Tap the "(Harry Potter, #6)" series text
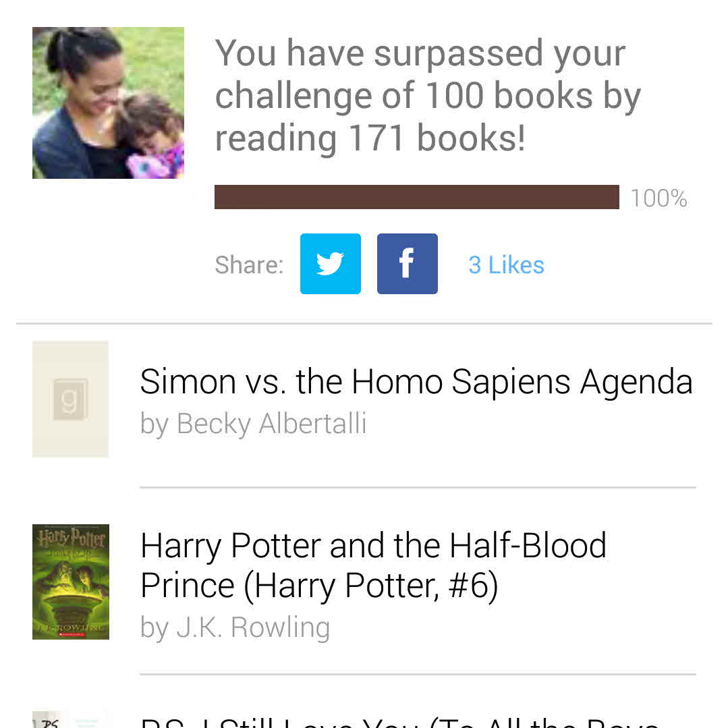The width and height of the screenshot is (728, 728). [x=370, y=586]
